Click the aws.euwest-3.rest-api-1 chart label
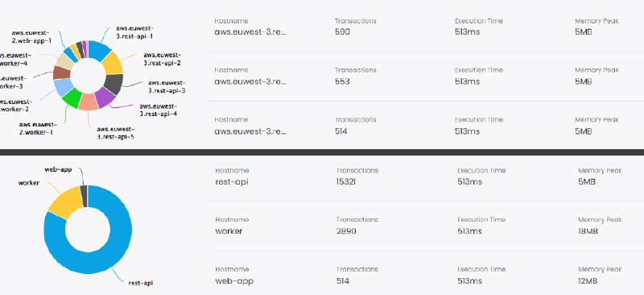 click(134, 32)
